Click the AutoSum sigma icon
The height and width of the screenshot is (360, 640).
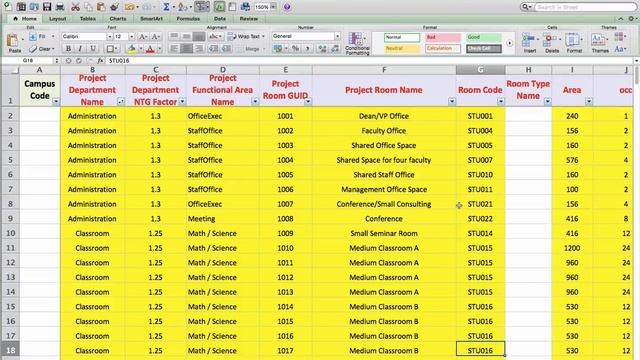(x=166, y=7)
